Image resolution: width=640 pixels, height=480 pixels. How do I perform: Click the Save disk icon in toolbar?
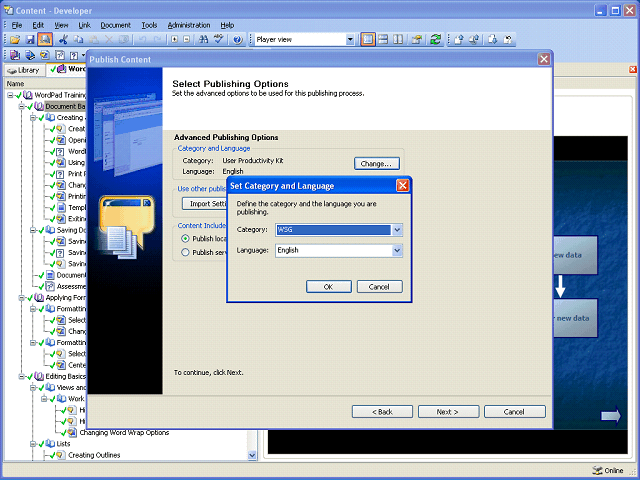tap(30, 40)
